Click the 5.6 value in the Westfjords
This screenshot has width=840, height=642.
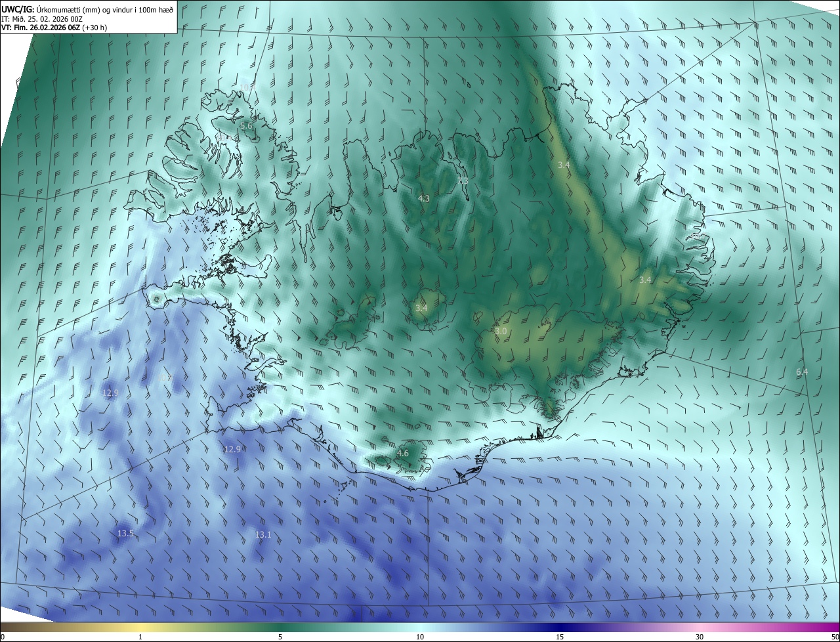point(246,125)
